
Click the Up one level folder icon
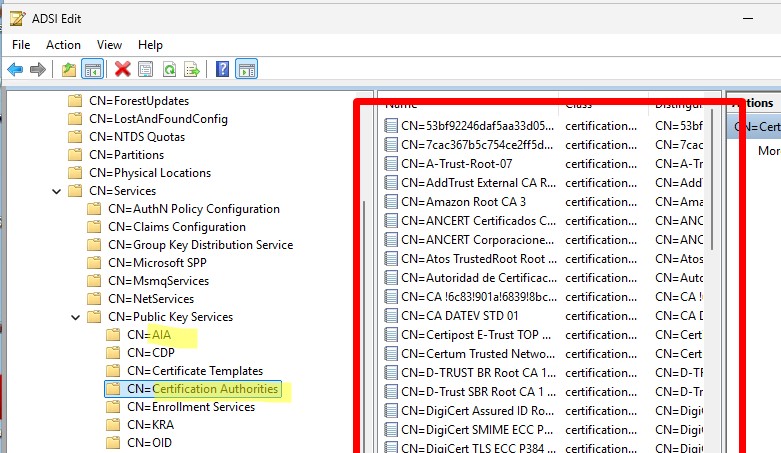point(68,69)
